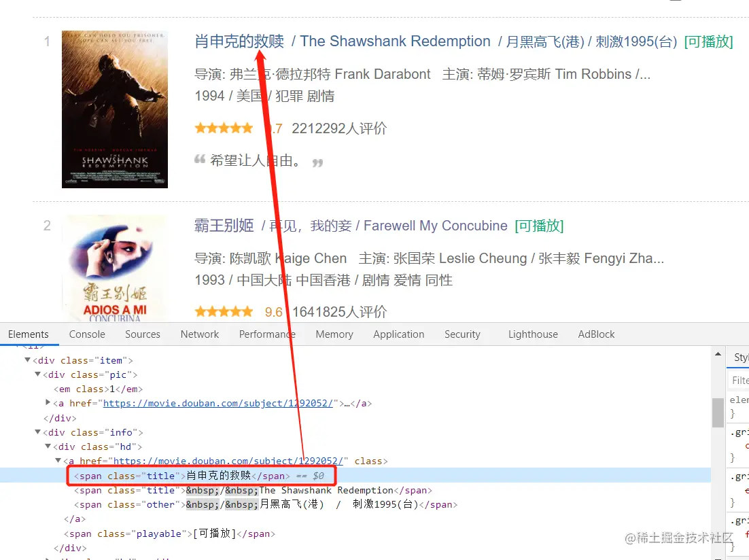Open the Network tab

(x=200, y=334)
